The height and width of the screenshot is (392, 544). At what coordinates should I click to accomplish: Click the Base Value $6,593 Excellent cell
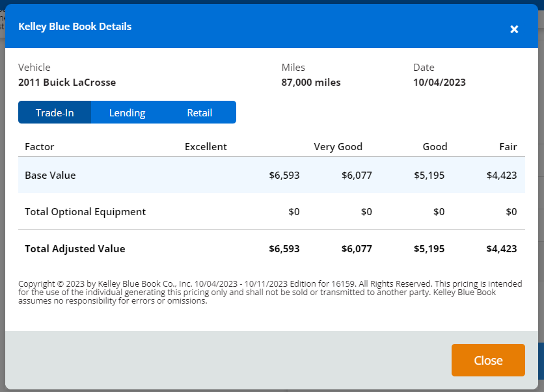(x=284, y=176)
